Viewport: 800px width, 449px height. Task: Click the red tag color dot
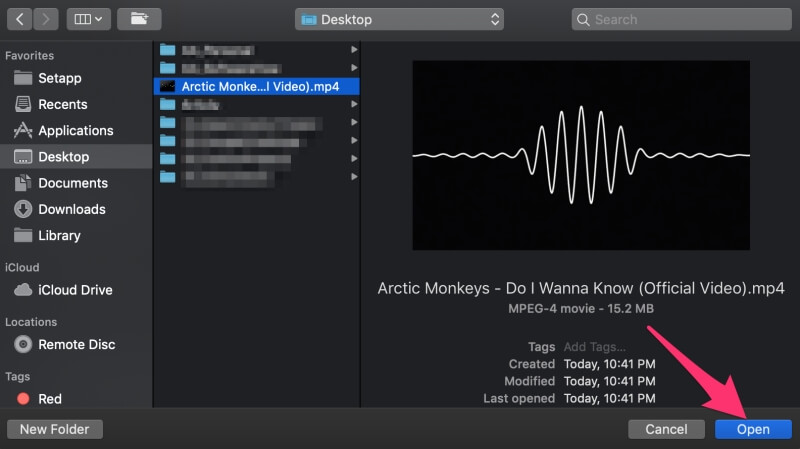[23, 398]
